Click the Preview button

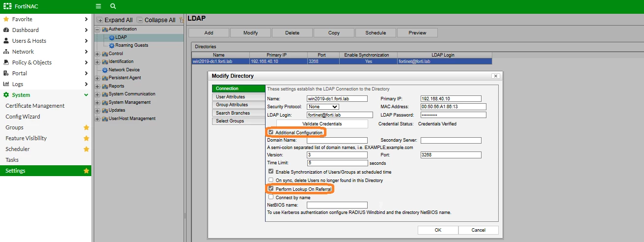[417, 33]
